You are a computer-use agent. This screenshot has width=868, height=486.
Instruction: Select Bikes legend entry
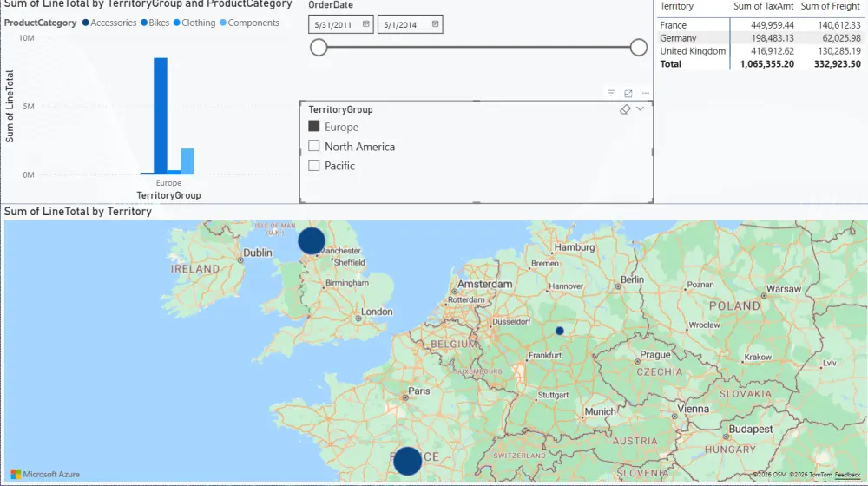[155, 23]
